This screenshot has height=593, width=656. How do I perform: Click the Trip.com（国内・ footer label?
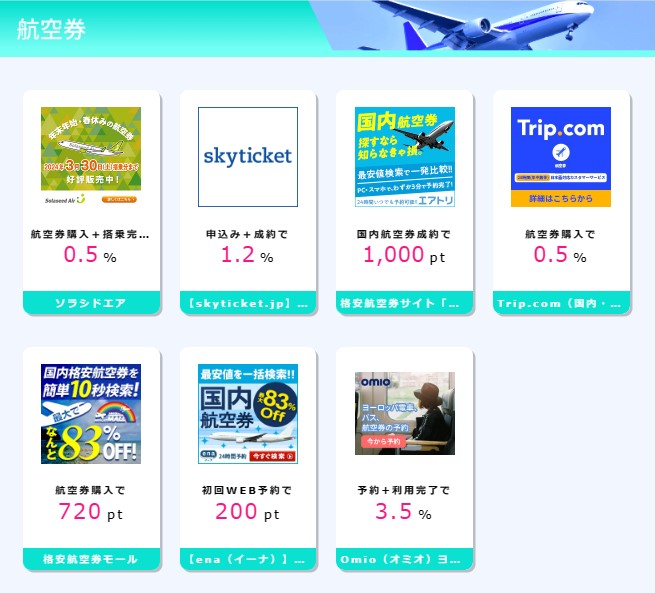coord(561,303)
